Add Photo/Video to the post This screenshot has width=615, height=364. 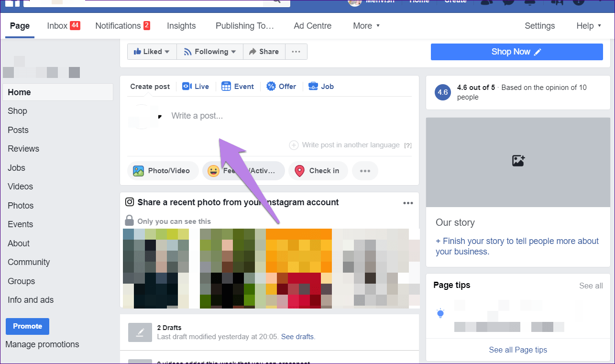(x=163, y=171)
